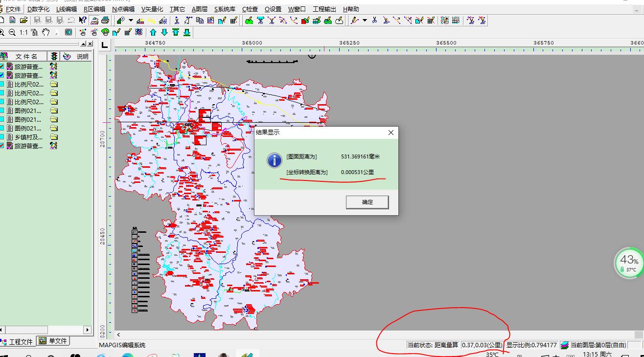Toggle checkbox of first 旅游普查 file
Viewport: 644px width, 357px height.
2,67
